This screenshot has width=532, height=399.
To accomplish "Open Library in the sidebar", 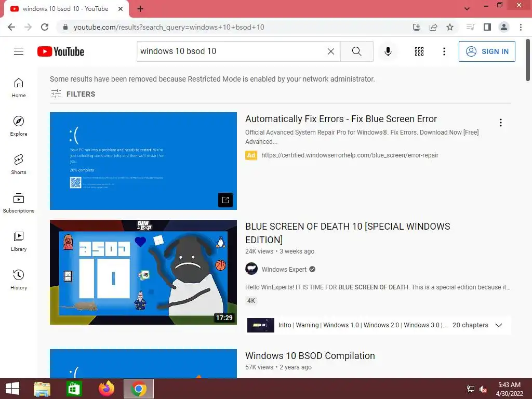I will point(19,241).
